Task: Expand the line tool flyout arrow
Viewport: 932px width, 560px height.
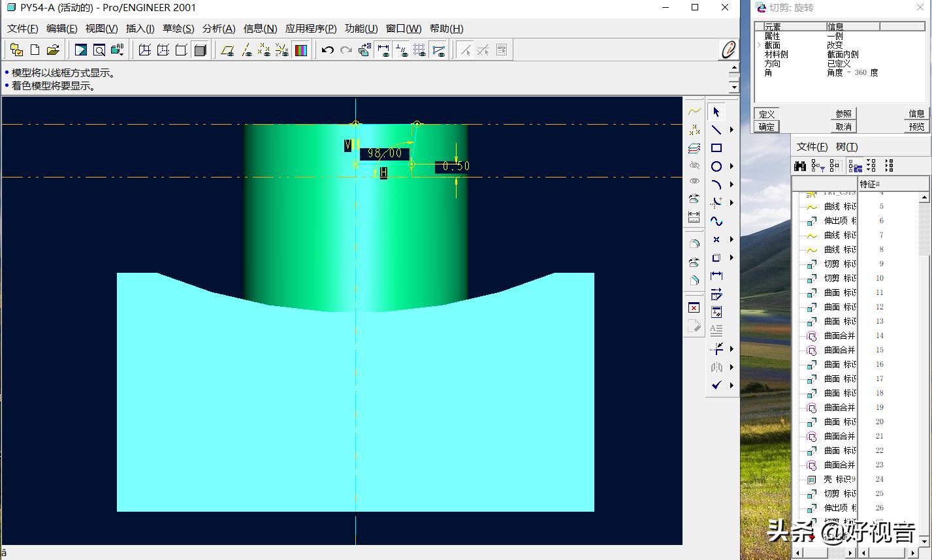Action: tap(731, 130)
